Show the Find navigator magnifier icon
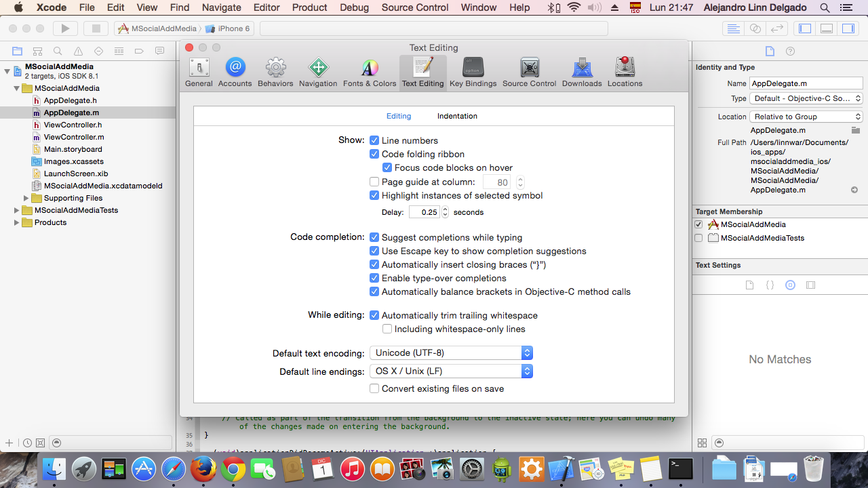The width and height of the screenshot is (868, 488). tap(58, 52)
